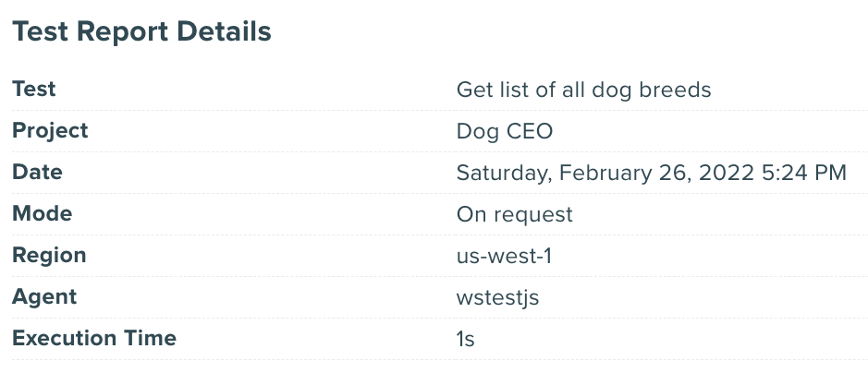Click the Test Report Details heading

[141, 32]
